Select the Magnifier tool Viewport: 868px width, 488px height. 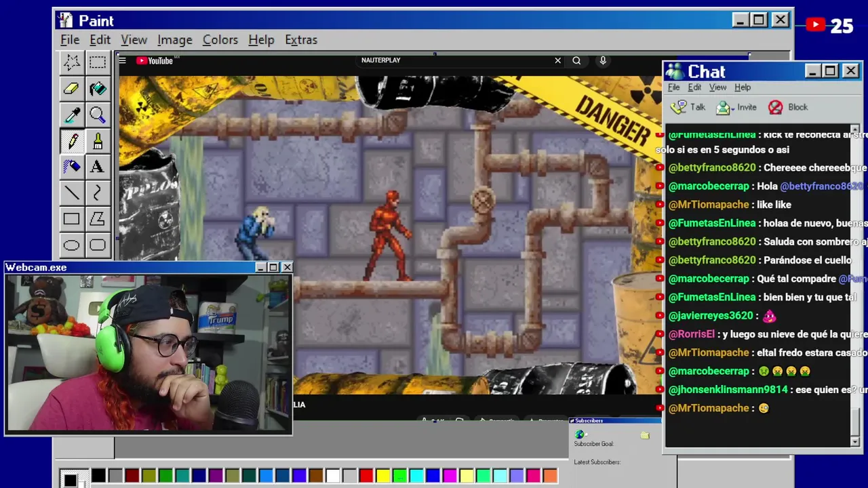[98, 115]
